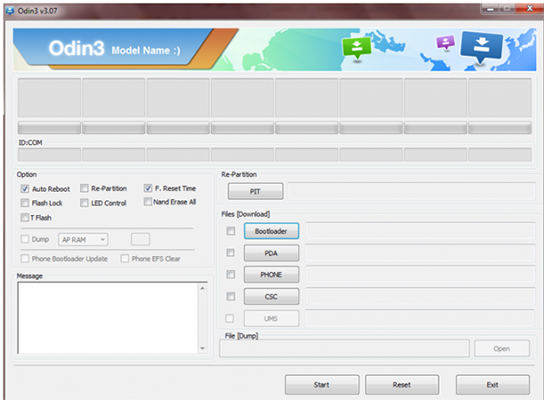Select the PHONE file button
This screenshot has height=400, width=544.
click(x=271, y=275)
